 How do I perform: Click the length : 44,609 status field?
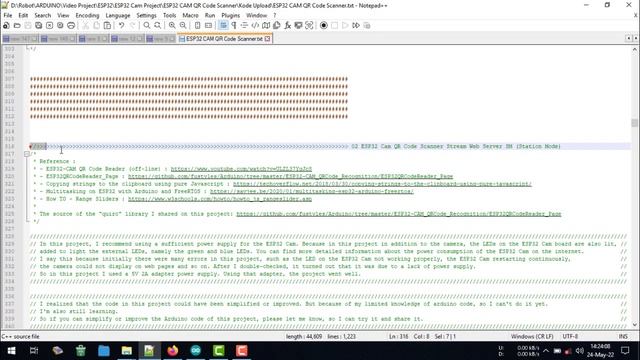click(x=304, y=336)
